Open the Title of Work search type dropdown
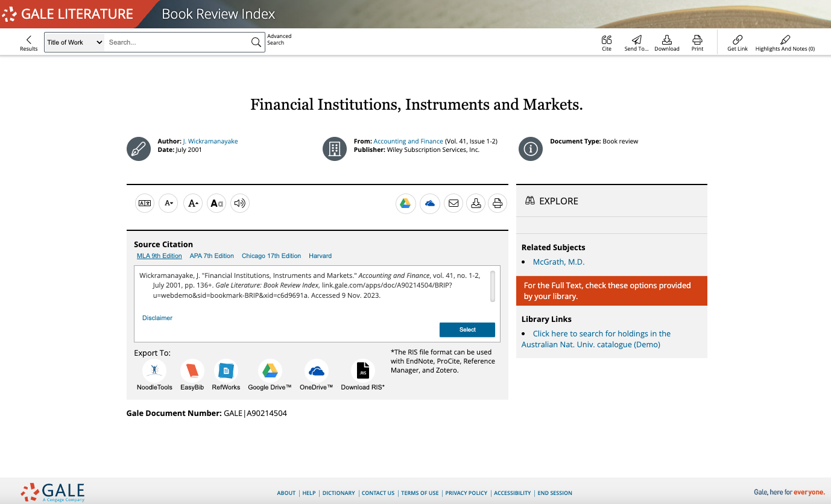Image resolution: width=831 pixels, height=504 pixels. (75, 42)
